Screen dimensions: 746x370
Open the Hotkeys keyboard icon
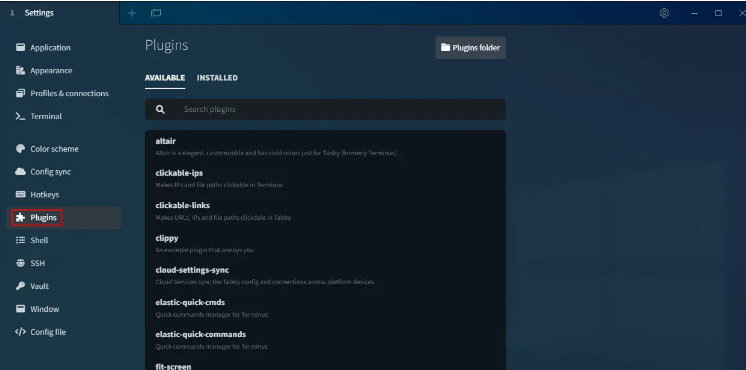[20, 195]
